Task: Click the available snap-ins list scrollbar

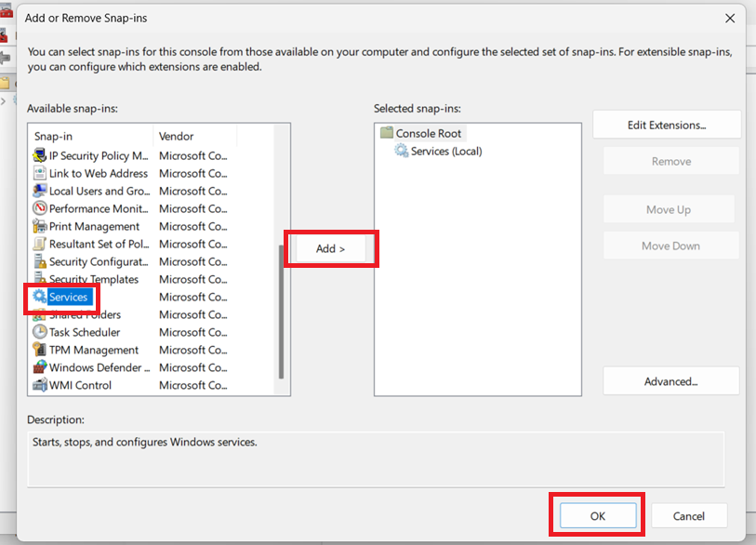Action: click(282, 312)
